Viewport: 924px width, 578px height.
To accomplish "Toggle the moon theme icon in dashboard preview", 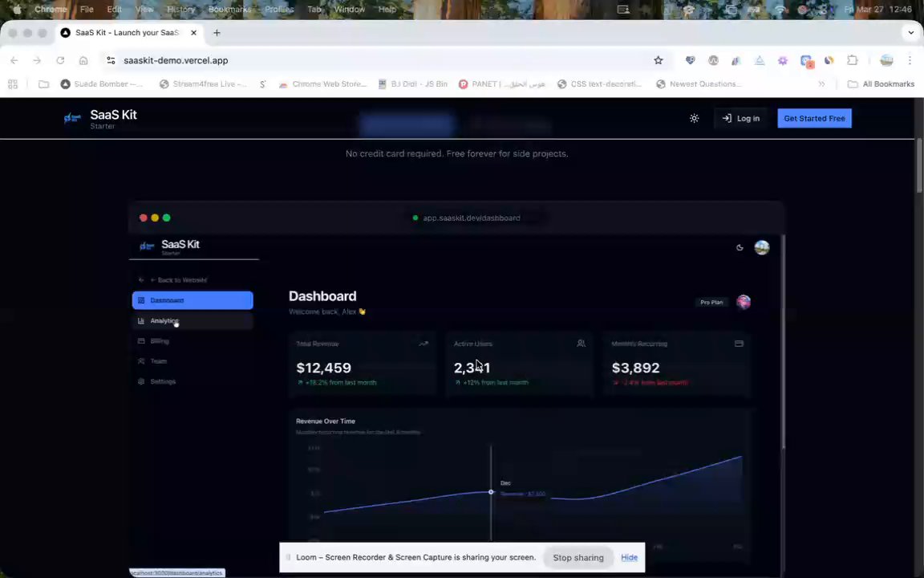I will coord(740,248).
